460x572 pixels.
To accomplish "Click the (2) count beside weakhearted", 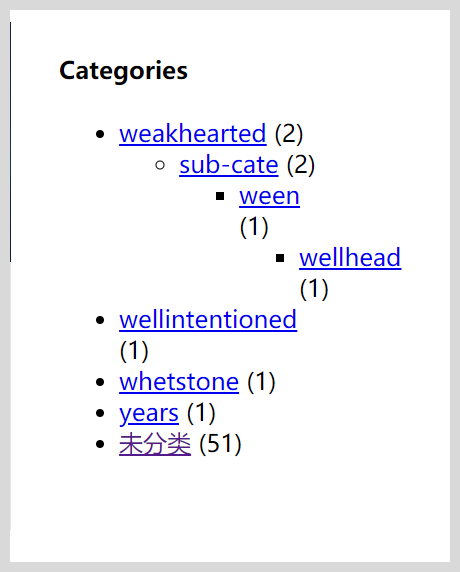I will coord(289,134).
